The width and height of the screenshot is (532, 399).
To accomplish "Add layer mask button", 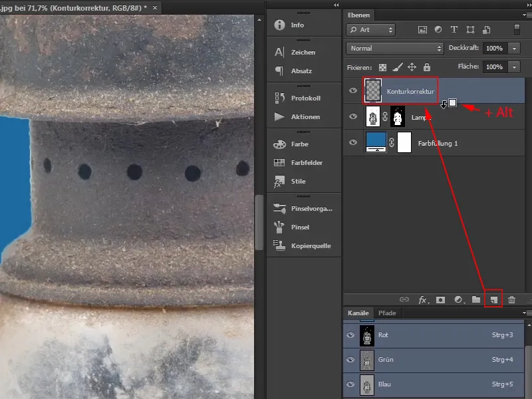I will pos(440,300).
